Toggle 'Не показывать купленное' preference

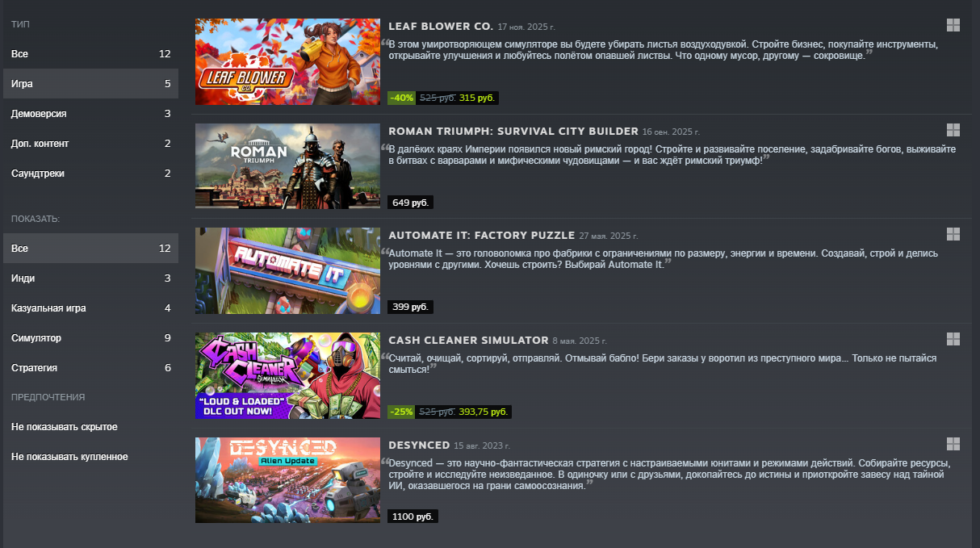point(69,456)
